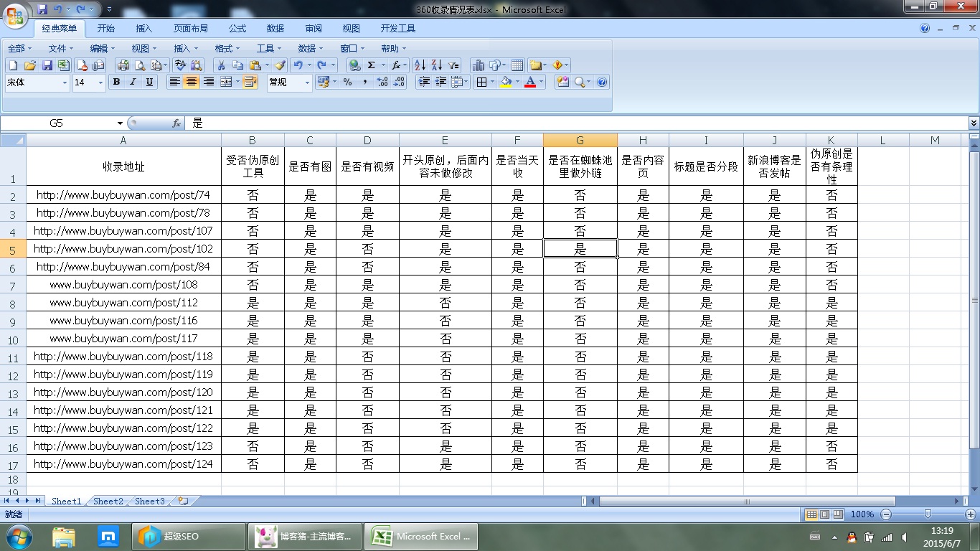980x551 pixels.
Task: Toggle Bold formatting
Action: (116, 83)
